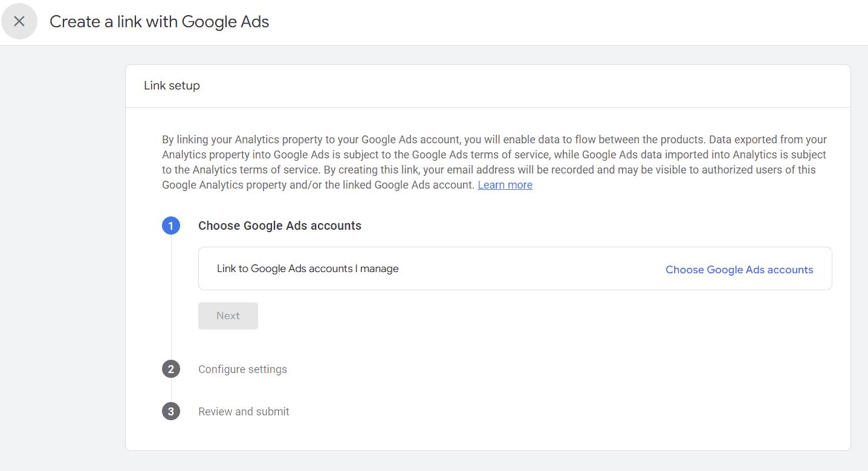Screen dimensions: 868x471
Task: Click the Choose Google Ads accounts step label
Action: pos(279,226)
